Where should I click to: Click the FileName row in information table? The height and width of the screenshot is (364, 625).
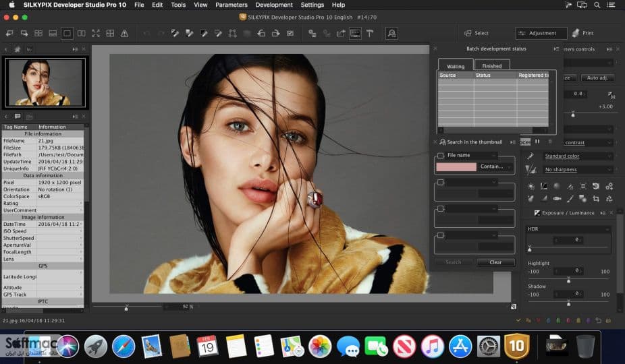43,141
